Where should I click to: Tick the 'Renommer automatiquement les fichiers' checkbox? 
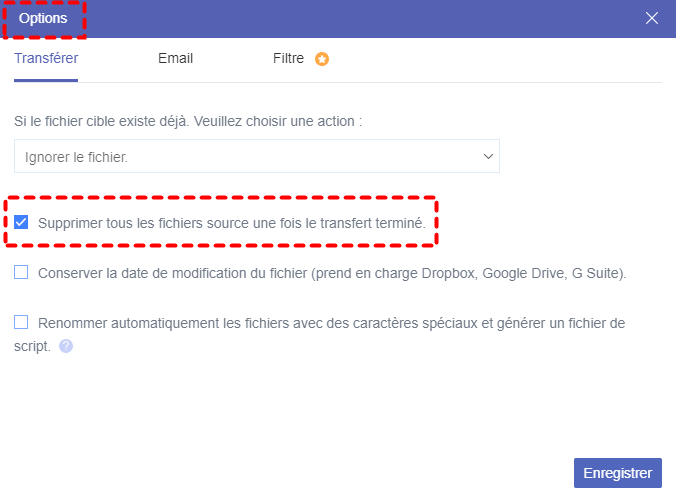(21, 322)
